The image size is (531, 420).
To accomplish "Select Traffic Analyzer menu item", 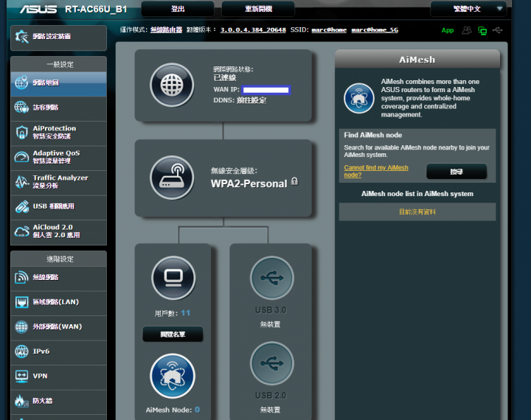I will [58, 182].
